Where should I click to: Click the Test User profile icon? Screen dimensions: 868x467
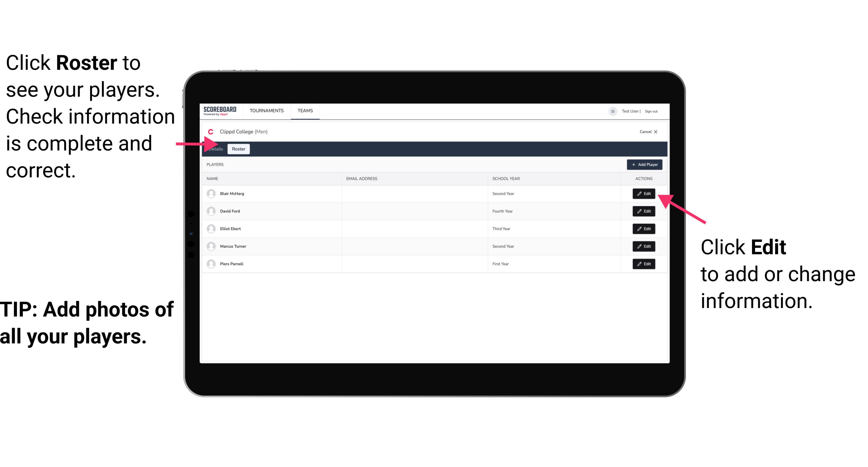[611, 111]
